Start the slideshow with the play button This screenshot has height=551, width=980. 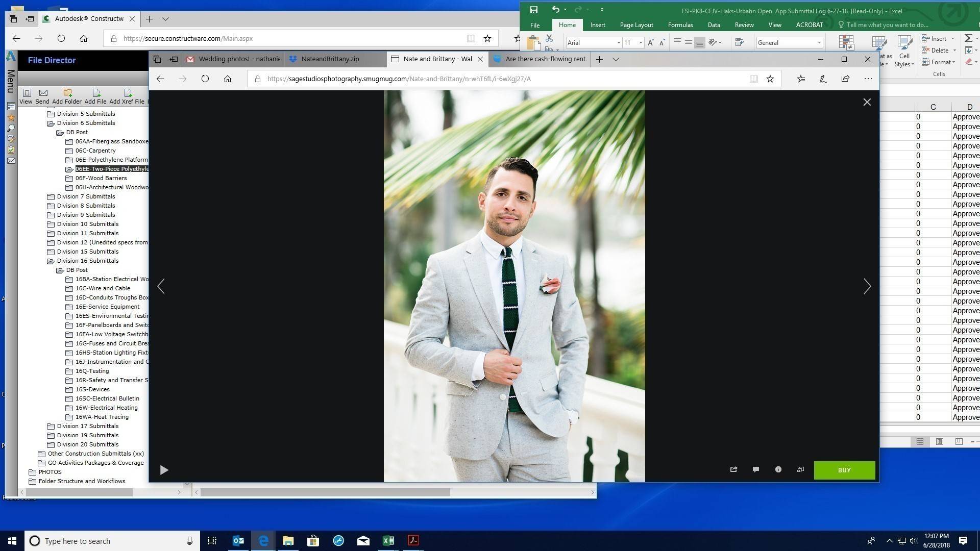click(x=164, y=470)
